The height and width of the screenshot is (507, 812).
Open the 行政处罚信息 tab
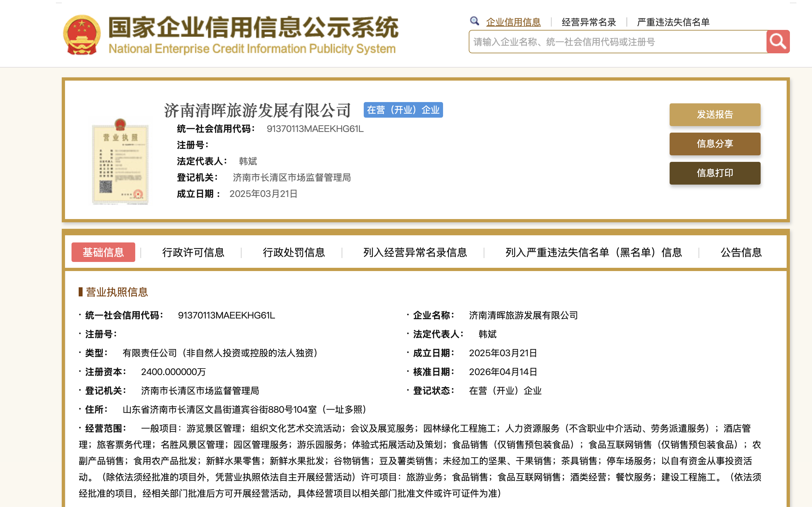(x=294, y=252)
